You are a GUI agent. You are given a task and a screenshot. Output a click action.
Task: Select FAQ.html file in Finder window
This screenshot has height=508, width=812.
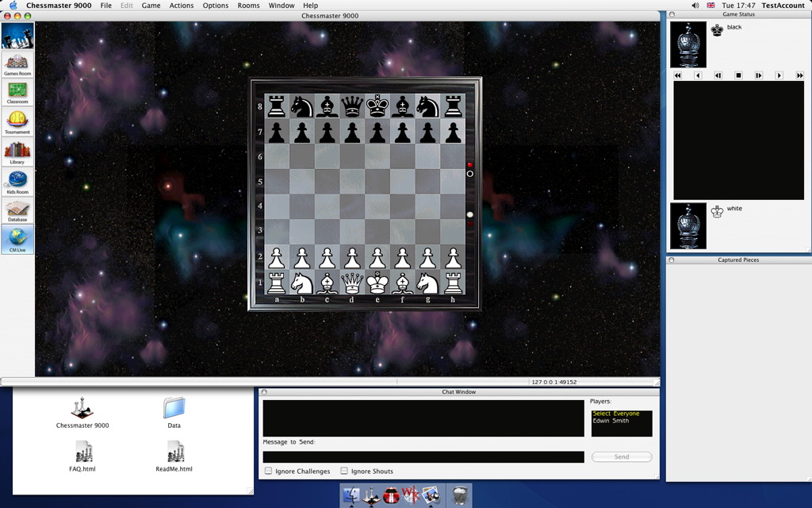[82, 456]
